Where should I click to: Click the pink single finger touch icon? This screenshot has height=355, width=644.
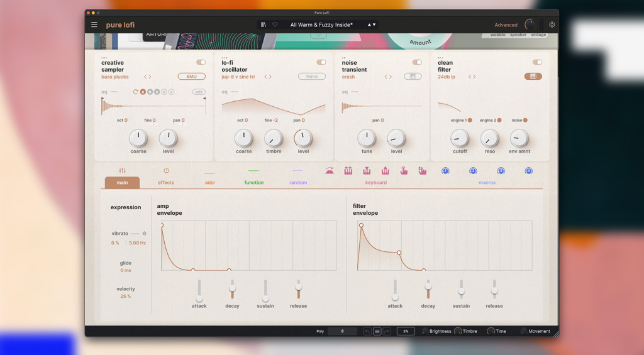point(404,171)
